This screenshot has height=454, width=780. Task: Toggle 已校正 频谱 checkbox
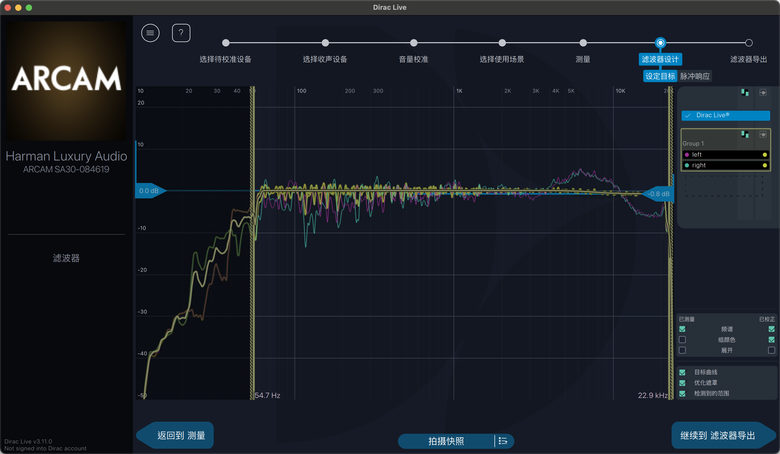click(x=772, y=329)
